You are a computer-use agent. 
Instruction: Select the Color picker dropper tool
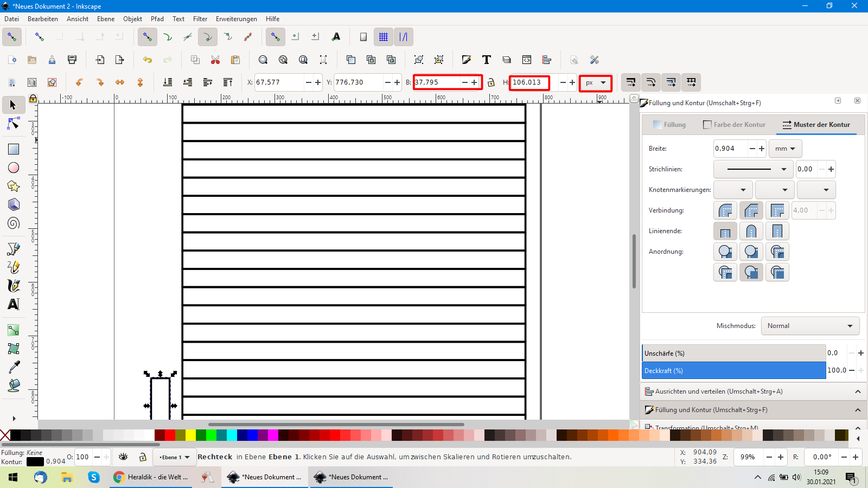14,367
